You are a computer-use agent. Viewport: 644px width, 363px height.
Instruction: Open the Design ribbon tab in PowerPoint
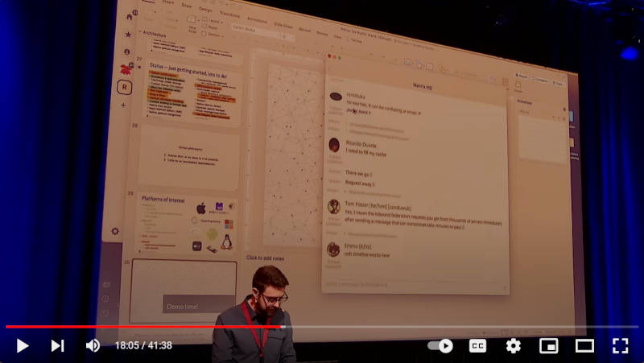[x=205, y=9]
